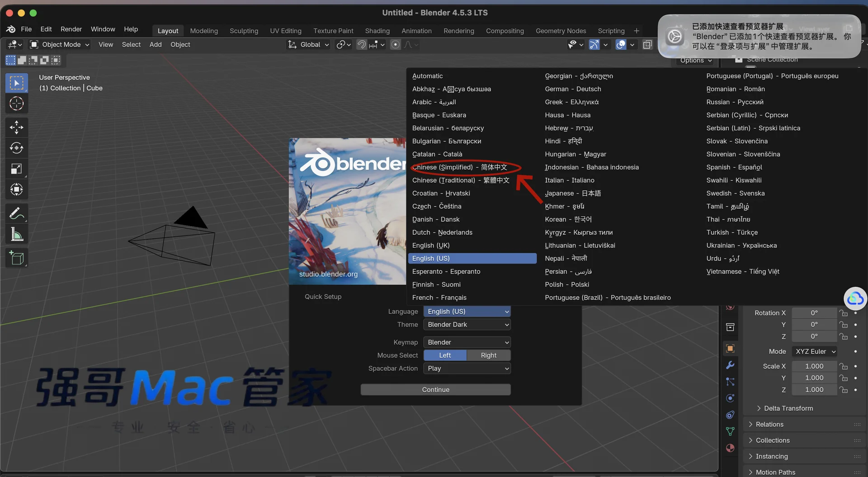Image resolution: width=868 pixels, height=477 pixels.
Task: Select the Annotate tool
Action: click(17, 213)
